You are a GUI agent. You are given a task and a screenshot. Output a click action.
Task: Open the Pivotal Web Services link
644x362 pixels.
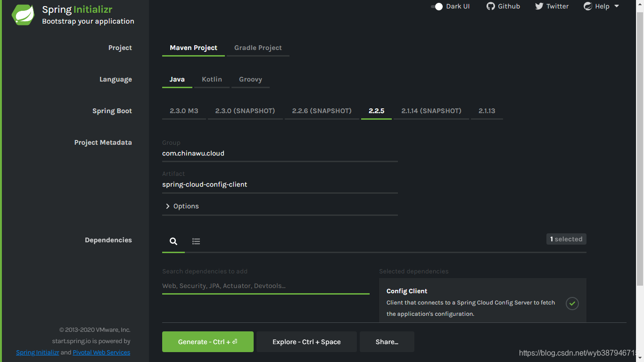101,352
